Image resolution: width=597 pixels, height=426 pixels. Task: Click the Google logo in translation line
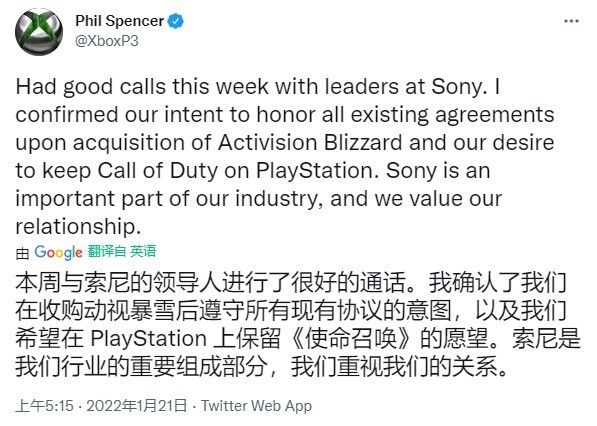(58, 252)
